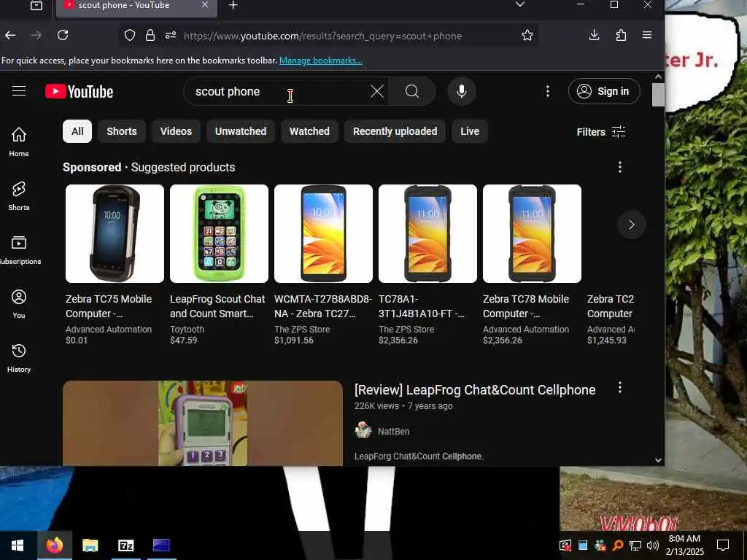
Task: Click the $47.59 Toytooth price
Action: pos(183,341)
